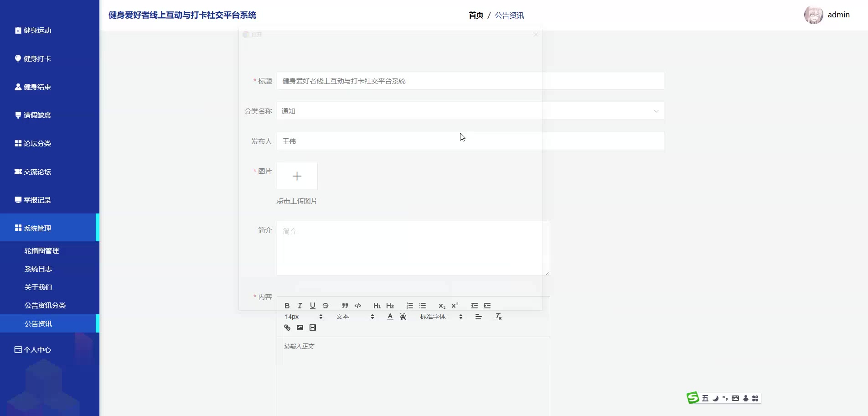
Task: Insert a video using the film icon
Action: pos(312,328)
